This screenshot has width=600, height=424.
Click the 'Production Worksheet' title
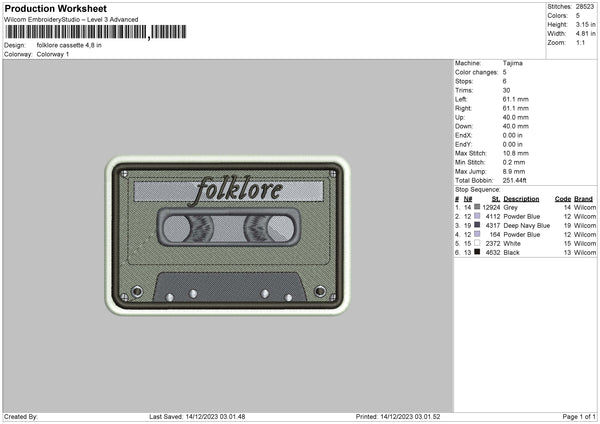click(55, 8)
